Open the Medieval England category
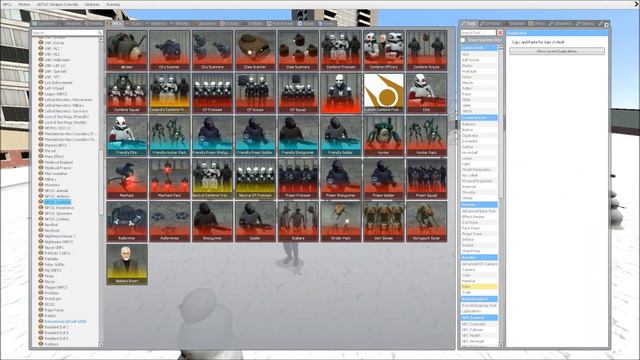This screenshot has width=640, height=360. (58, 162)
